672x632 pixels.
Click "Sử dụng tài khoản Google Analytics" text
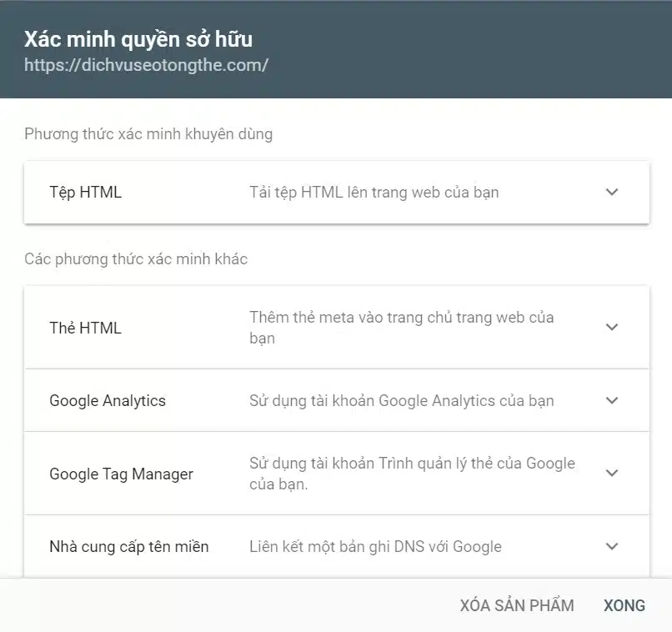(401, 400)
